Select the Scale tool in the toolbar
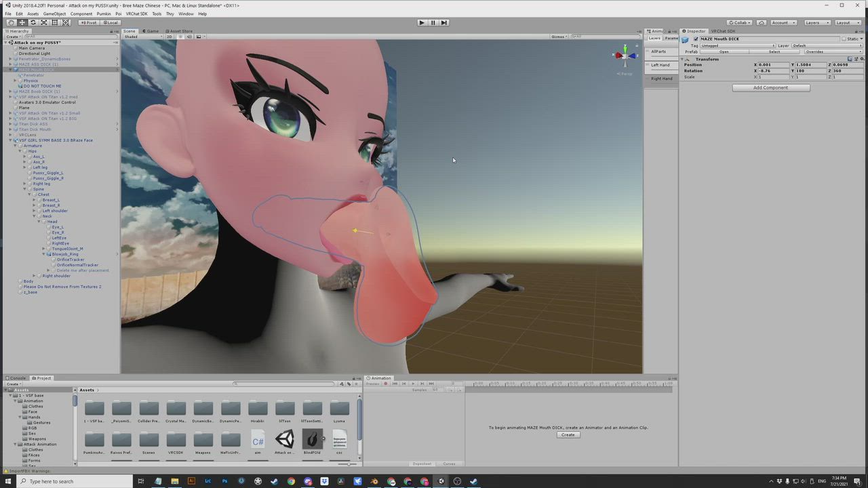Image resolution: width=868 pixels, height=488 pixels. (43, 22)
